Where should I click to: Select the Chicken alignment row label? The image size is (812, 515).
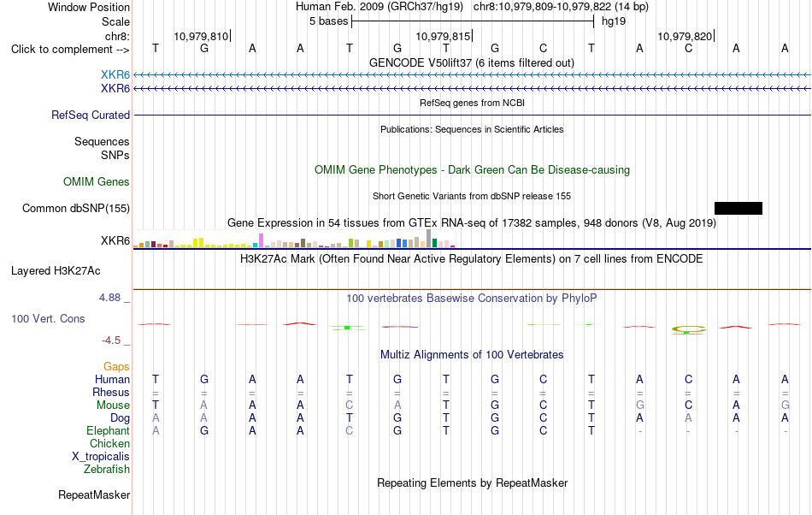[109, 443]
